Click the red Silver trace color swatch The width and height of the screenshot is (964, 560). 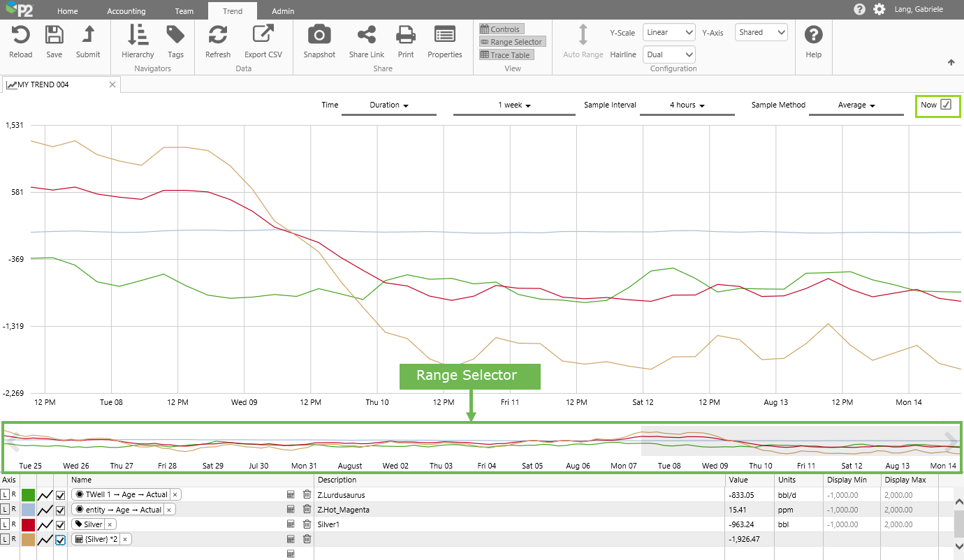[29, 524]
